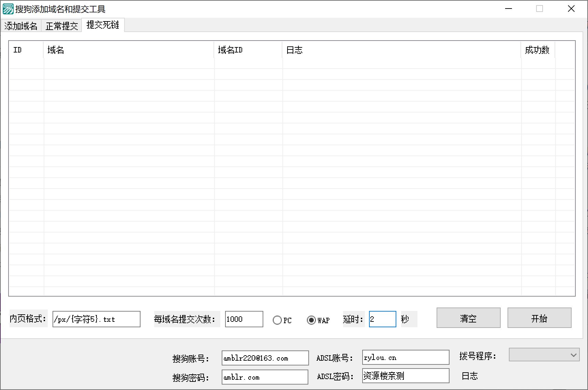Click the 开始 button to start submitting

click(x=540, y=318)
